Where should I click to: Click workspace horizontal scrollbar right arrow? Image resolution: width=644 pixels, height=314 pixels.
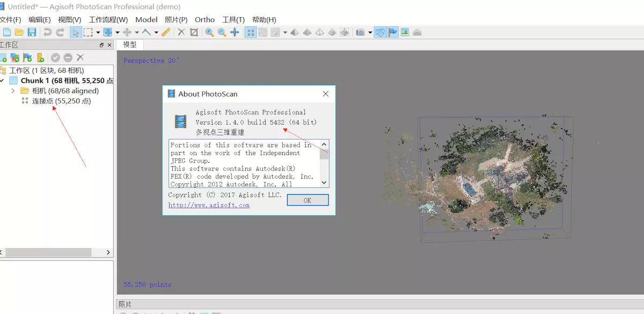pos(108,252)
